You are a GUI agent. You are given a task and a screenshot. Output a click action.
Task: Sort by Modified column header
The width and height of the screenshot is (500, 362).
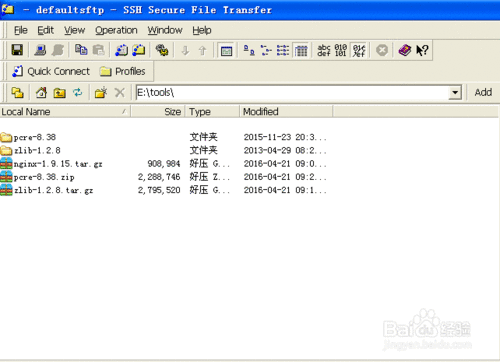click(286, 112)
